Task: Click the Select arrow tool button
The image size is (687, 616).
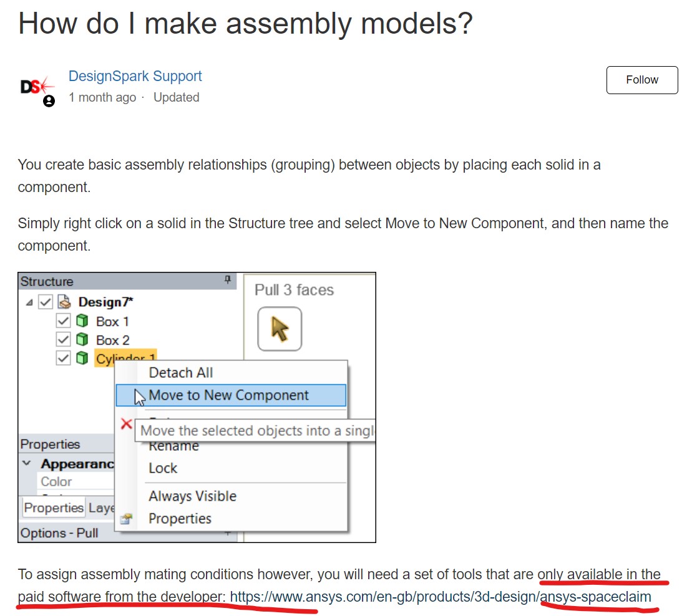Action: pyautogui.click(x=280, y=329)
